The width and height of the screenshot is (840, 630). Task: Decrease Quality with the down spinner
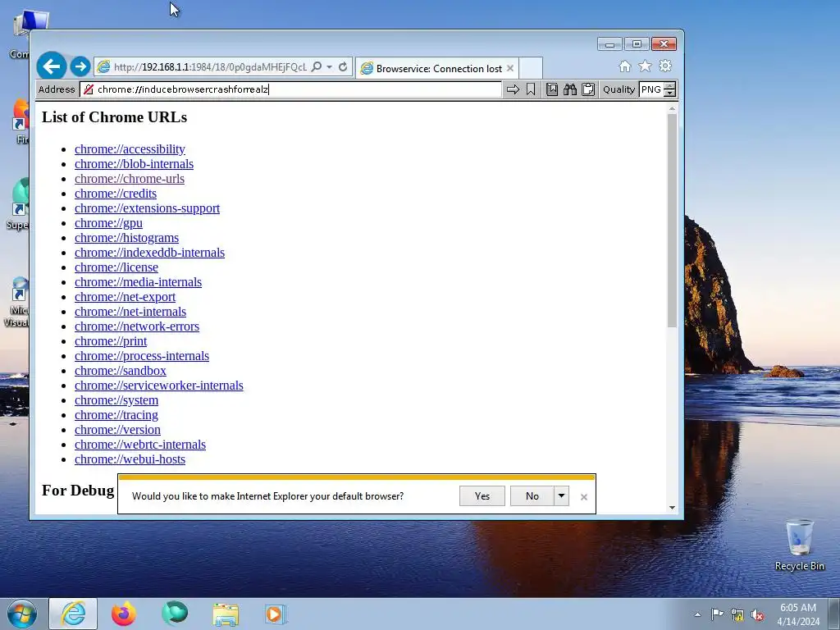coord(669,94)
